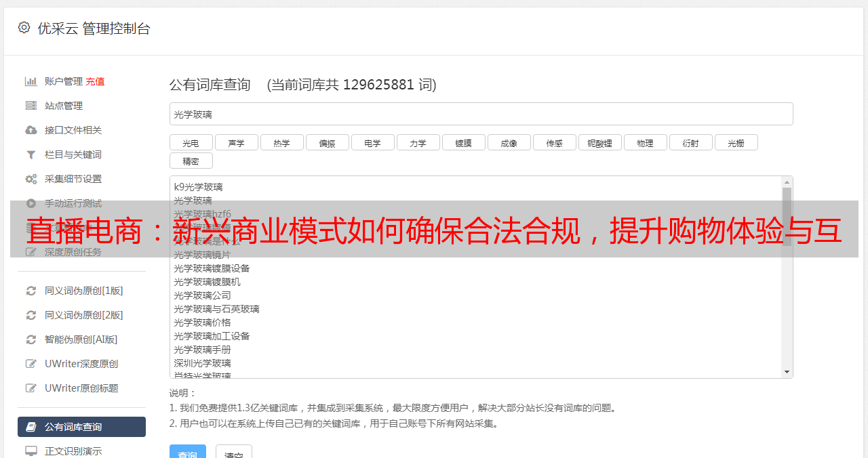
Task: Click the 物理 tag button
Action: pos(646,142)
